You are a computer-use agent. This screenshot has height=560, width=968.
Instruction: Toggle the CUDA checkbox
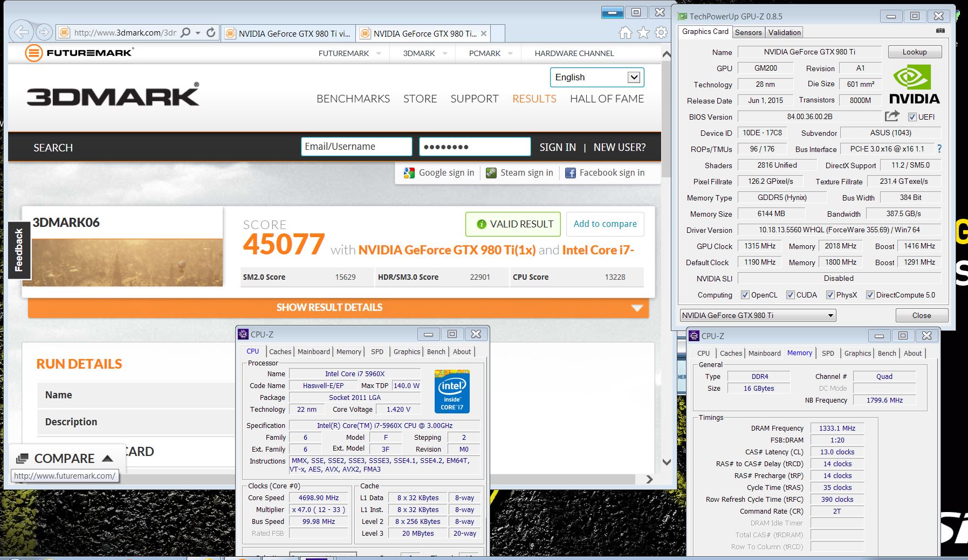pyautogui.click(x=791, y=295)
